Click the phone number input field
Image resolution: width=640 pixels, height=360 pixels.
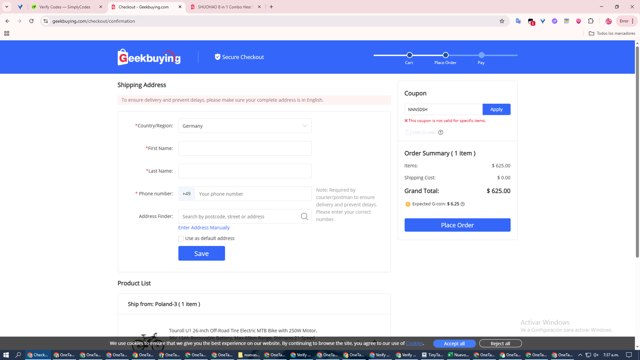pyautogui.click(x=253, y=194)
